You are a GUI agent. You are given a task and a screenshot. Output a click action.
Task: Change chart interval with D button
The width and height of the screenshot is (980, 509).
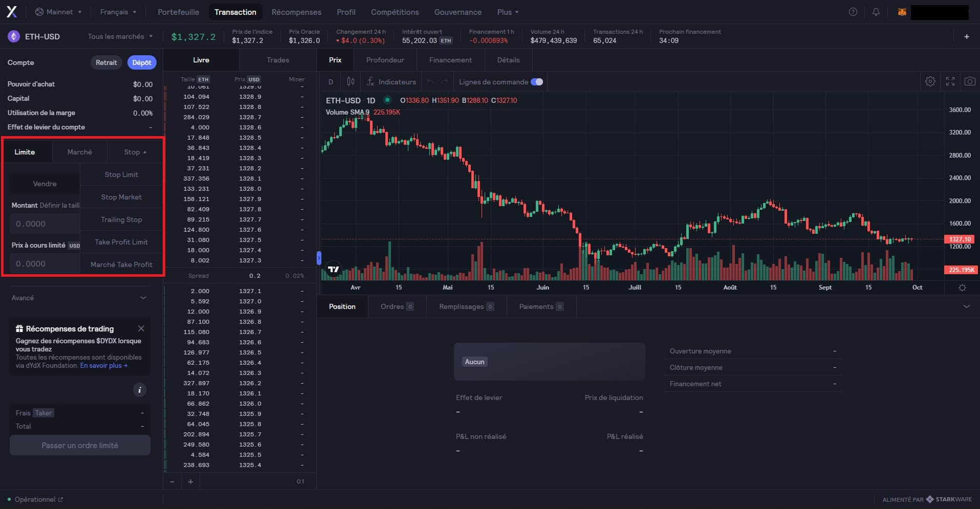tap(331, 82)
